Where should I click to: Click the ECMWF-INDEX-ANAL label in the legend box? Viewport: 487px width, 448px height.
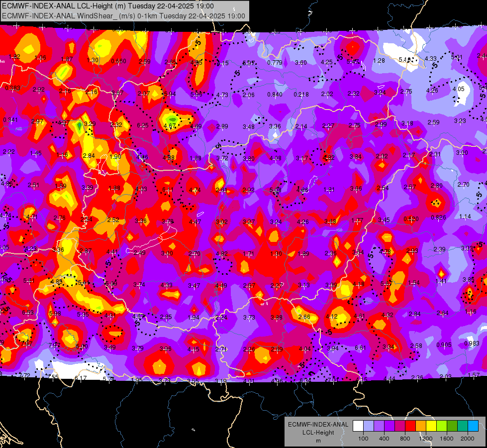pyautogui.click(x=318, y=425)
